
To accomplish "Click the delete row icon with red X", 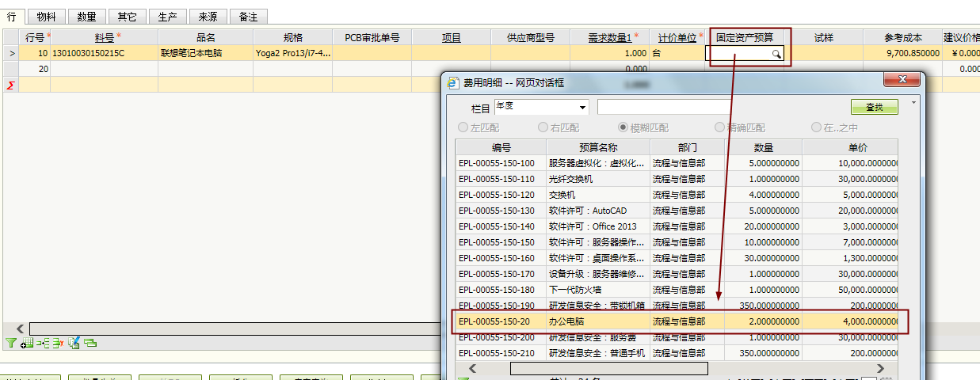I will point(58,343).
